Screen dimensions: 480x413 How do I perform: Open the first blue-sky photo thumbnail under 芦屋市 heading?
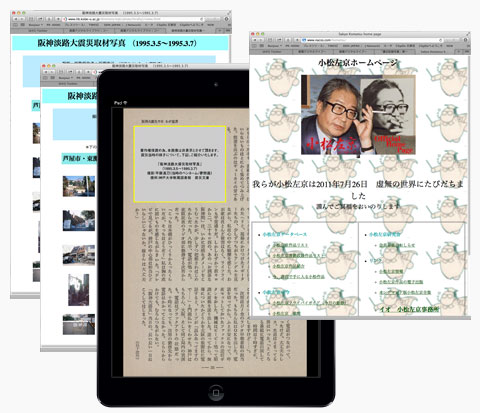(x=79, y=186)
